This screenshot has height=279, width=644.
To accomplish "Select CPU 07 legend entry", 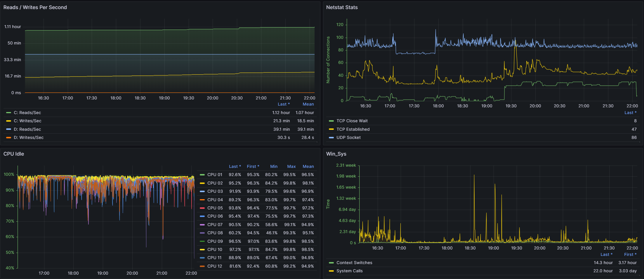I will coord(215,225).
